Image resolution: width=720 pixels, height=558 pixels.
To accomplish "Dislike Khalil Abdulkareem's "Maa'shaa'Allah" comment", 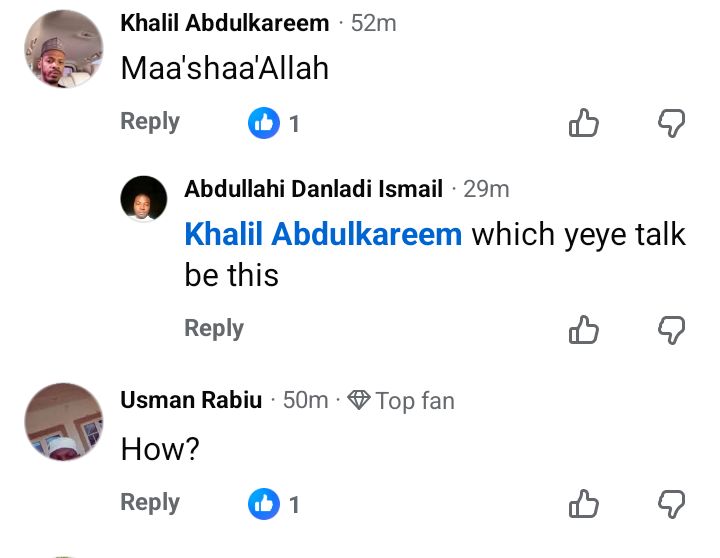I will 671,123.
